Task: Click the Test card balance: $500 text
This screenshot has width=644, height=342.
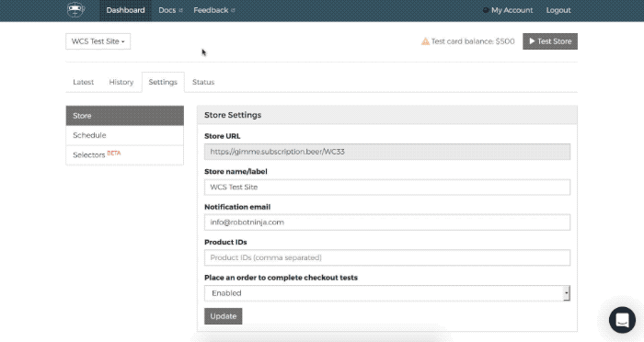Action: point(473,41)
